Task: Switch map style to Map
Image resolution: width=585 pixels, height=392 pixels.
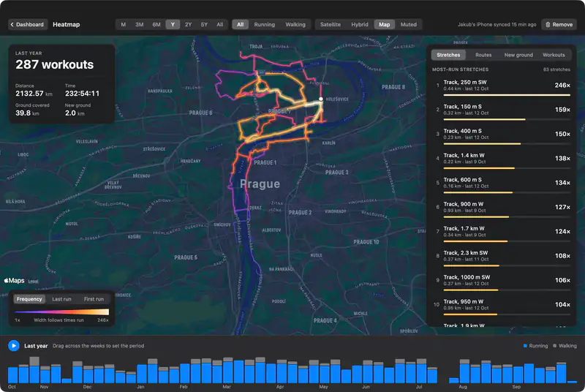Action: (x=385, y=25)
